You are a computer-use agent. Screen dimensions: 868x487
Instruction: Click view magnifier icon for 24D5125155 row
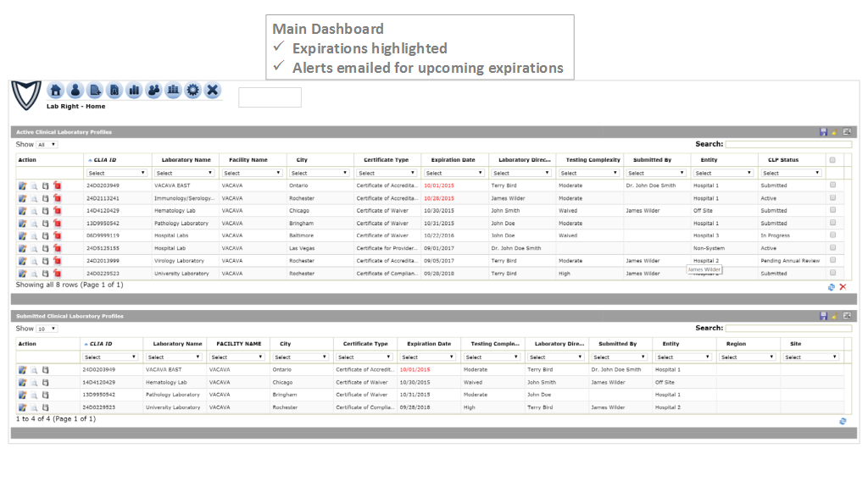pyautogui.click(x=34, y=248)
